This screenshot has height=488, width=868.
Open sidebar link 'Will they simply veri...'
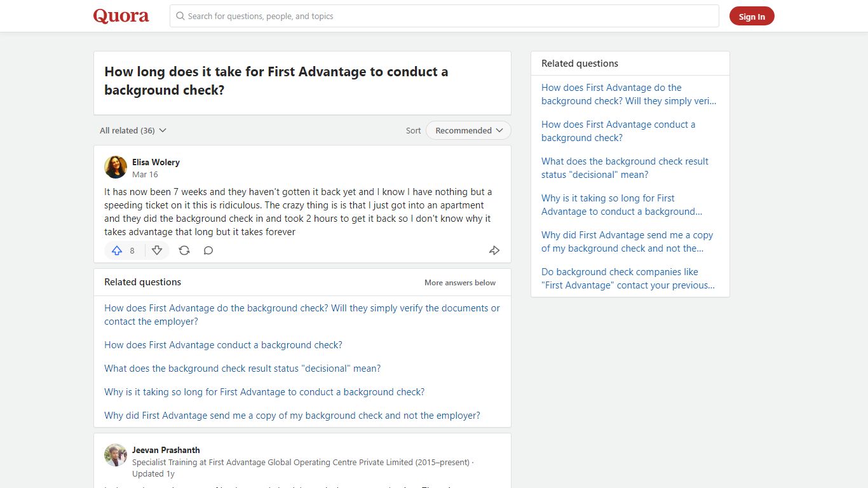click(629, 94)
